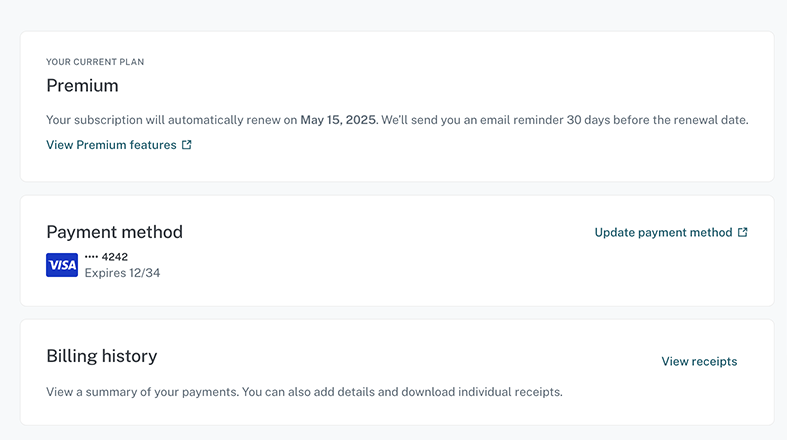
Task: Click the renewal date 'May 15, 2025'
Action: pyautogui.click(x=338, y=120)
